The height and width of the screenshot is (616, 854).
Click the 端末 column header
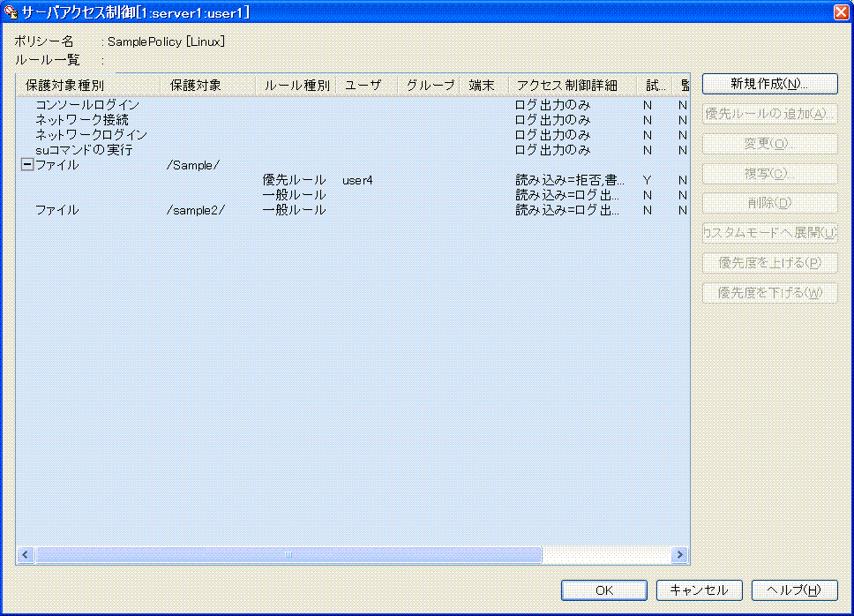tap(484, 86)
